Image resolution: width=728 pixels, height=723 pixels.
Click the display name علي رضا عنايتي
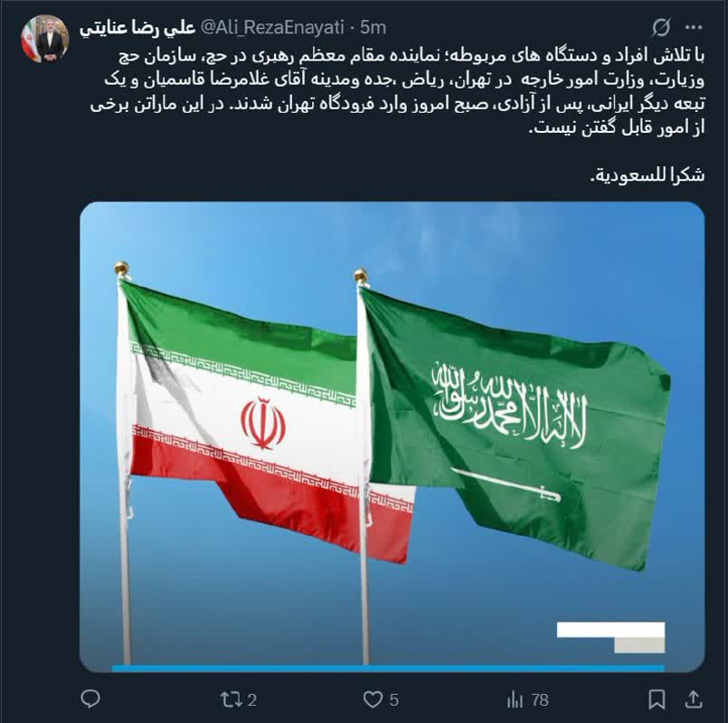[137, 28]
